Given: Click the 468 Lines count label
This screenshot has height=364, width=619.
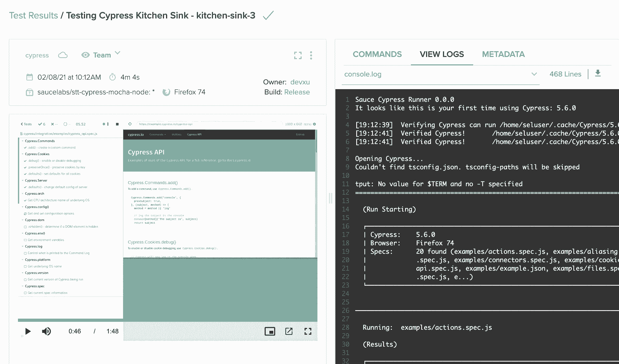Looking at the screenshot, I should coord(565,74).
